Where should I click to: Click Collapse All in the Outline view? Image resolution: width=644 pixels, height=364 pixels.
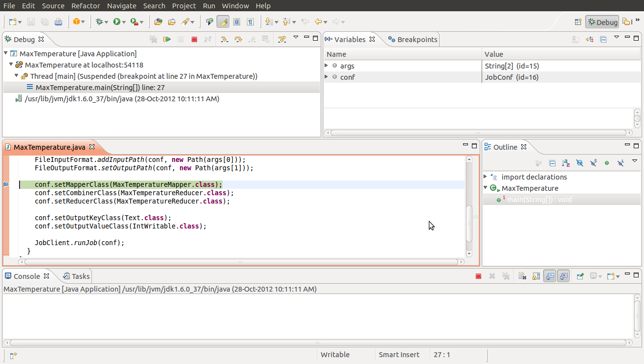(552, 163)
